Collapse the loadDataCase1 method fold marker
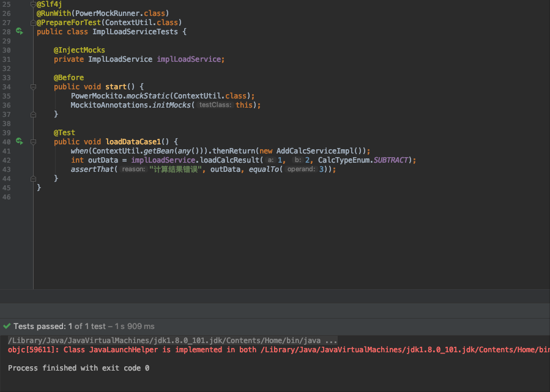The image size is (550, 392). tap(33, 141)
